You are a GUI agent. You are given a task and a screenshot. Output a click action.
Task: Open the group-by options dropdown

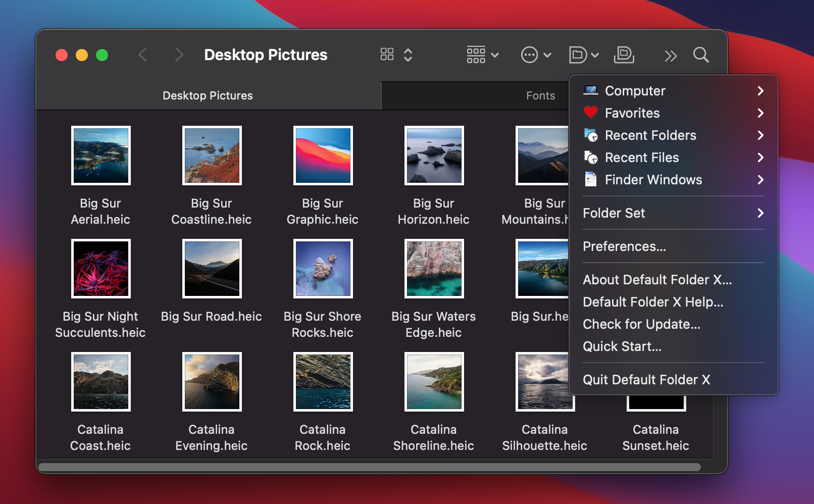[x=483, y=55]
